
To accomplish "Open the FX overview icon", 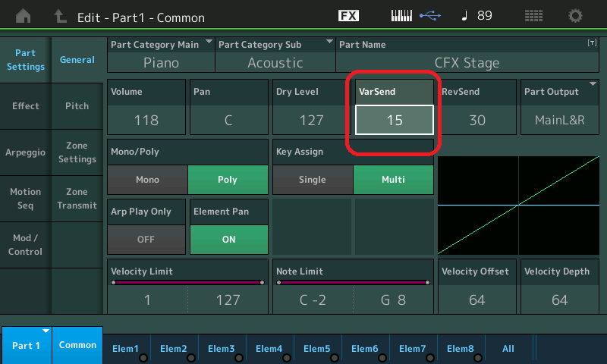I will coord(348,16).
